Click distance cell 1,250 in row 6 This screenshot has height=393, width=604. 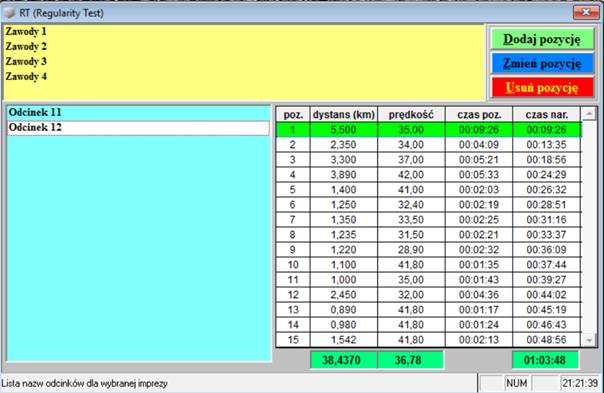coord(344,205)
